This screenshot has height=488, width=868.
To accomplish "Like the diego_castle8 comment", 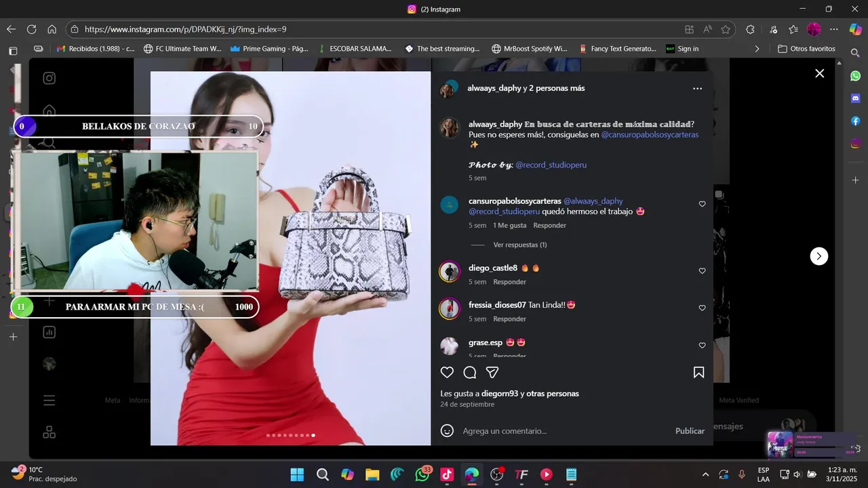I will (x=702, y=271).
